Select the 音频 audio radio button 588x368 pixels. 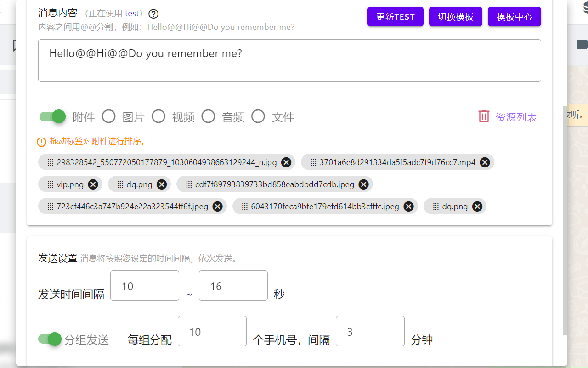coord(208,116)
